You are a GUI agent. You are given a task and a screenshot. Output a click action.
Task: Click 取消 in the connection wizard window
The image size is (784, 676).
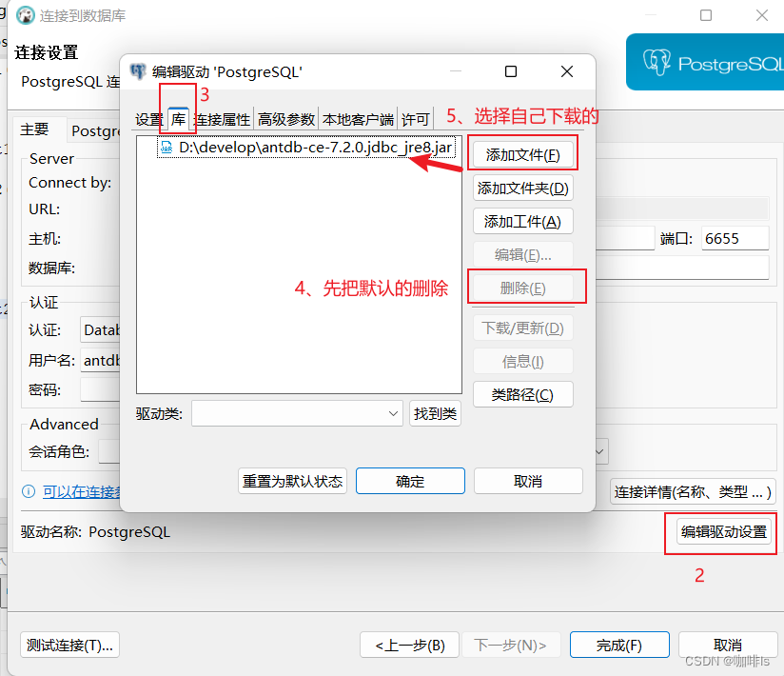[x=728, y=645]
